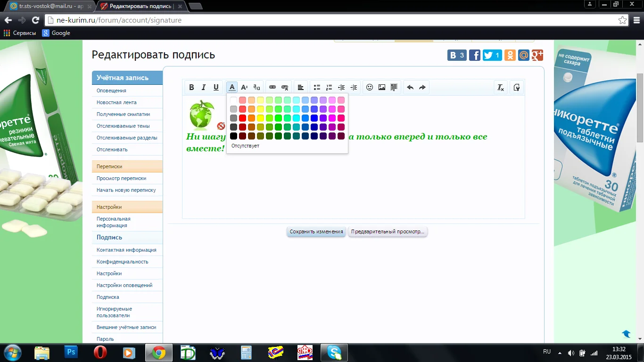Apply italic formatting
The image size is (644, 362).
pyautogui.click(x=204, y=87)
